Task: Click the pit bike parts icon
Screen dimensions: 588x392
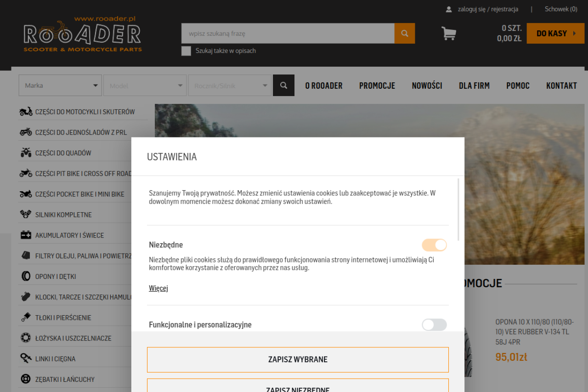Action: coord(26,173)
